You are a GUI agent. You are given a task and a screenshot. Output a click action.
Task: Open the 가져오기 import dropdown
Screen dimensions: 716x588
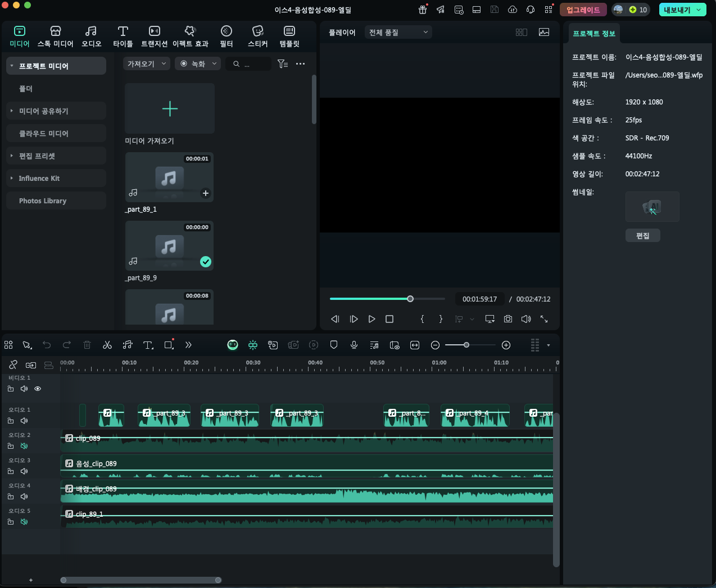pyautogui.click(x=147, y=64)
